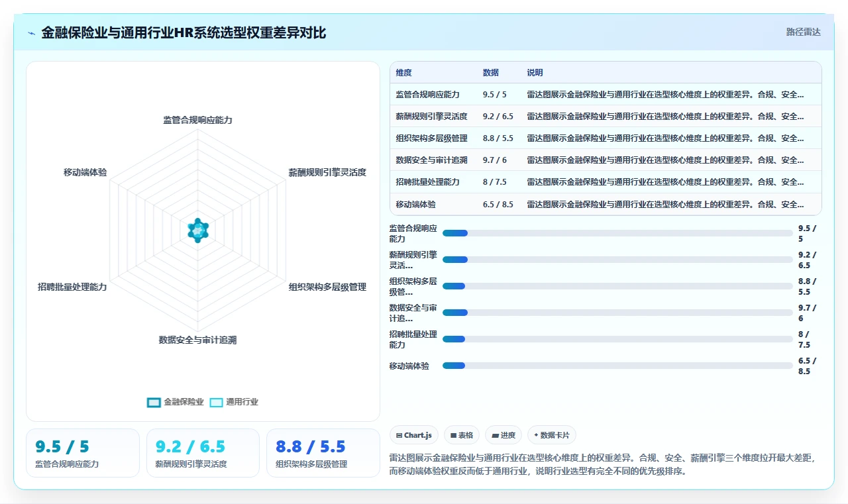Click the 监管合规响应能力 progress bar
848x504 pixels.
(617, 233)
